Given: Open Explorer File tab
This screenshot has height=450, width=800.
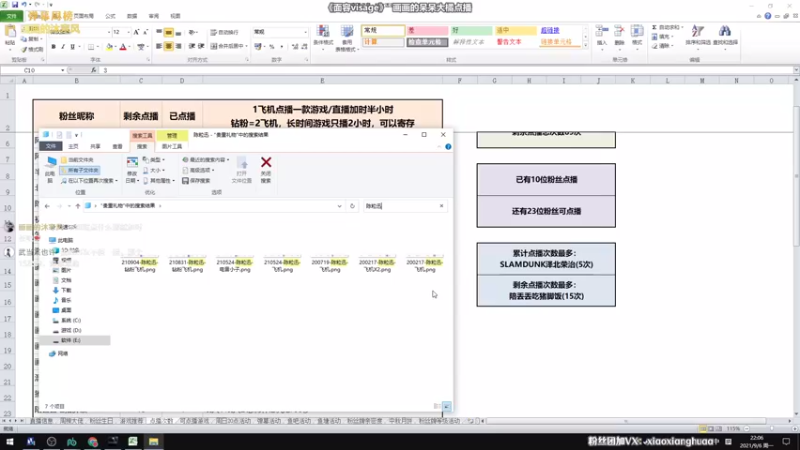Looking at the screenshot, I should click(x=51, y=146).
